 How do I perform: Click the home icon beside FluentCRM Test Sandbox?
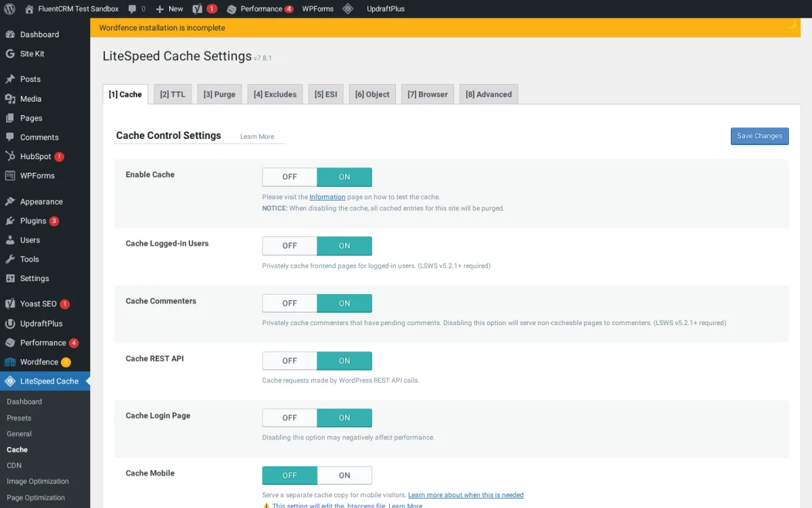pos(29,9)
